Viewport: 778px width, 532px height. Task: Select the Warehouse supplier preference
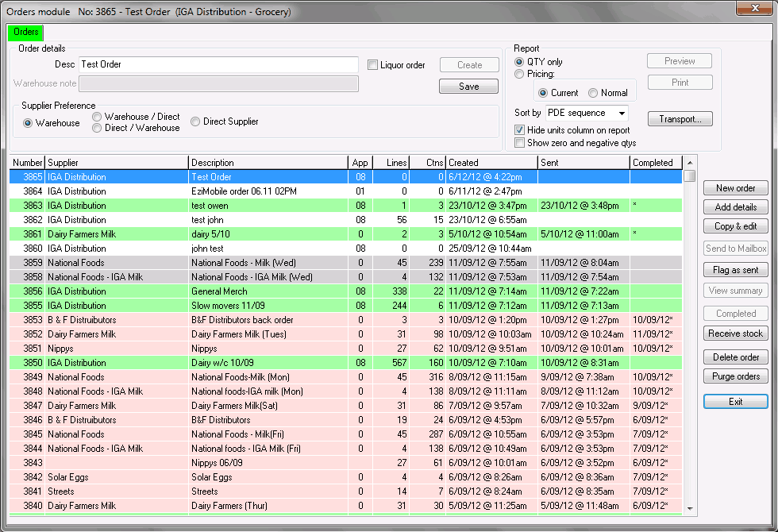point(28,123)
